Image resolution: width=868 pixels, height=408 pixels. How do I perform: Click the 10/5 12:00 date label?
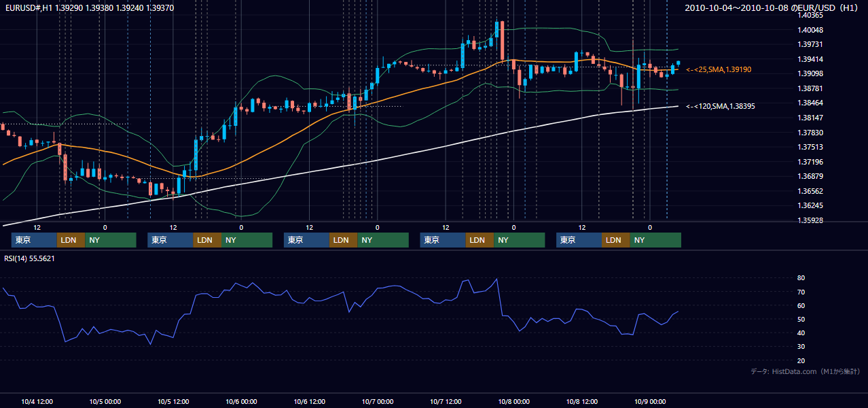[173, 401]
